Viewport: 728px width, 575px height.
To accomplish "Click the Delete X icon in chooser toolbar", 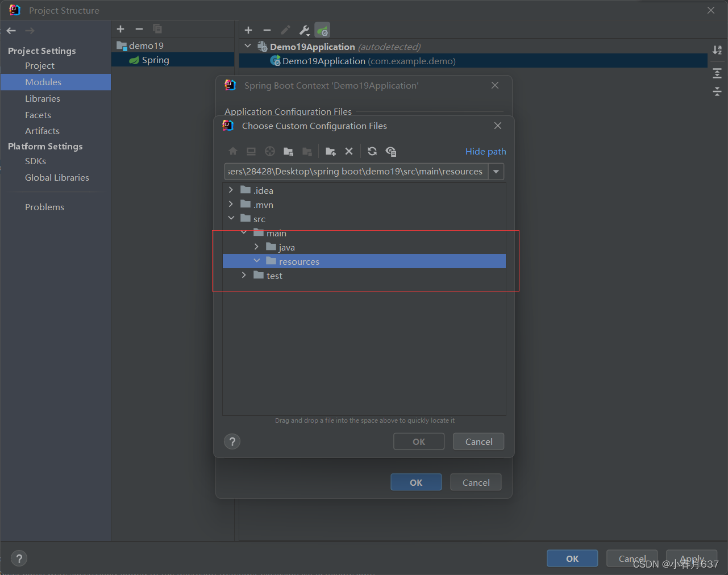I will (x=349, y=151).
